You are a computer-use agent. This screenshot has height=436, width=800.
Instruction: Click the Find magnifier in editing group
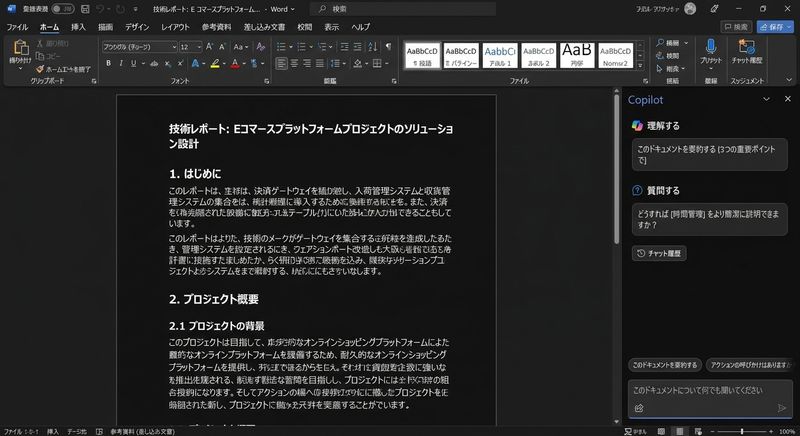tap(660, 43)
